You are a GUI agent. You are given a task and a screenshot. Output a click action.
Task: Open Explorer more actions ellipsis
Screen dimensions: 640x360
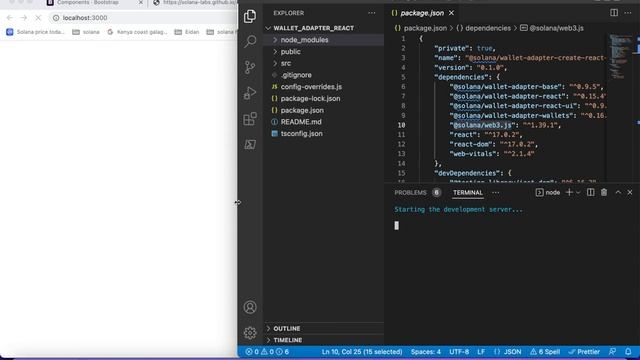(x=371, y=13)
